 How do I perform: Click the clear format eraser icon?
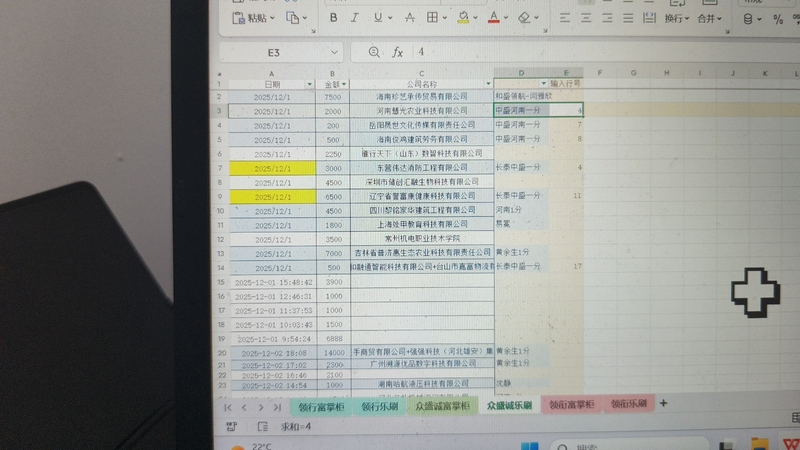click(523, 18)
